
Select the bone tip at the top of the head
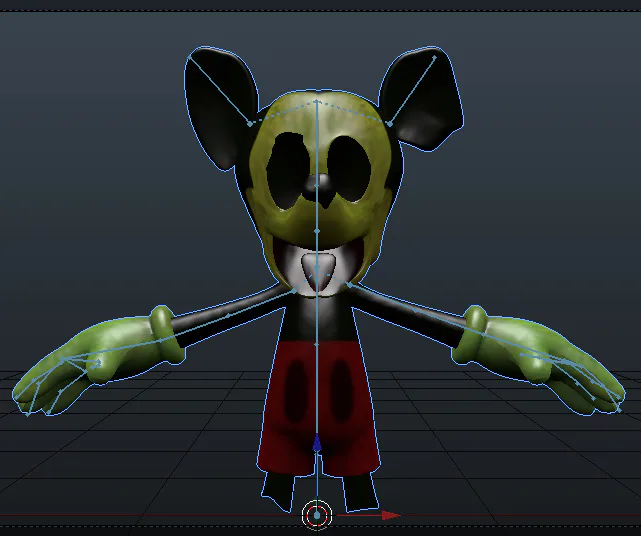pos(317,101)
